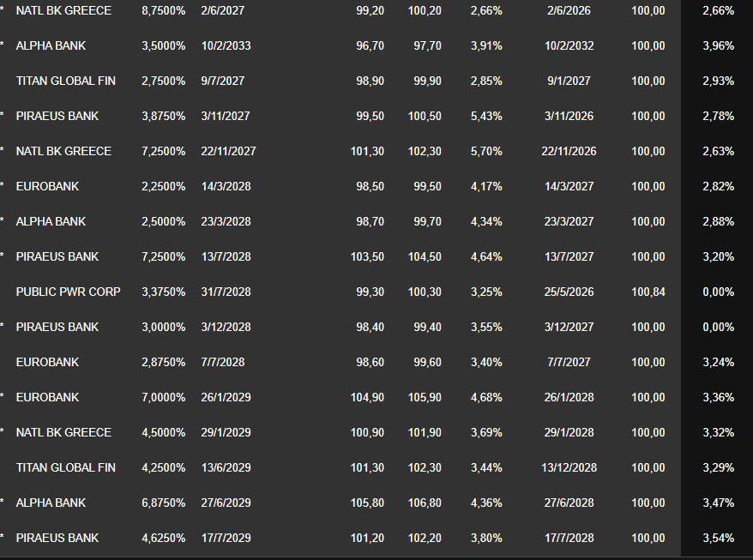The height and width of the screenshot is (560, 753).
Task: Click the 5,70% yield cell
Action: click(x=486, y=151)
